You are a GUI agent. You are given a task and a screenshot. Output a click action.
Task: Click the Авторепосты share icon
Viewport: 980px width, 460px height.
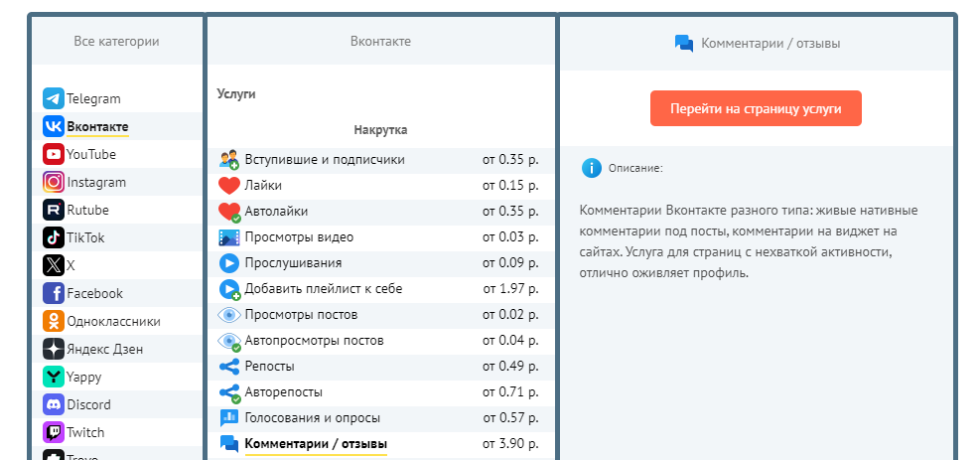[x=229, y=393]
